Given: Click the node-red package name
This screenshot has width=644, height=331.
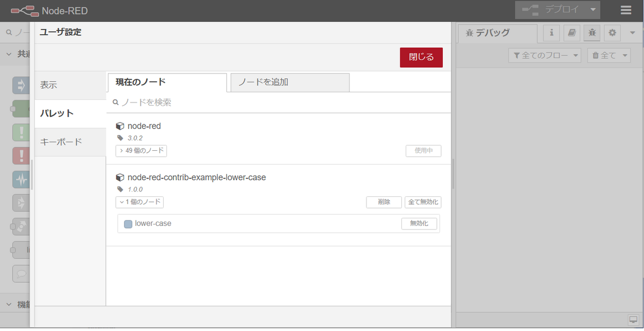Looking at the screenshot, I should click(144, 126).
